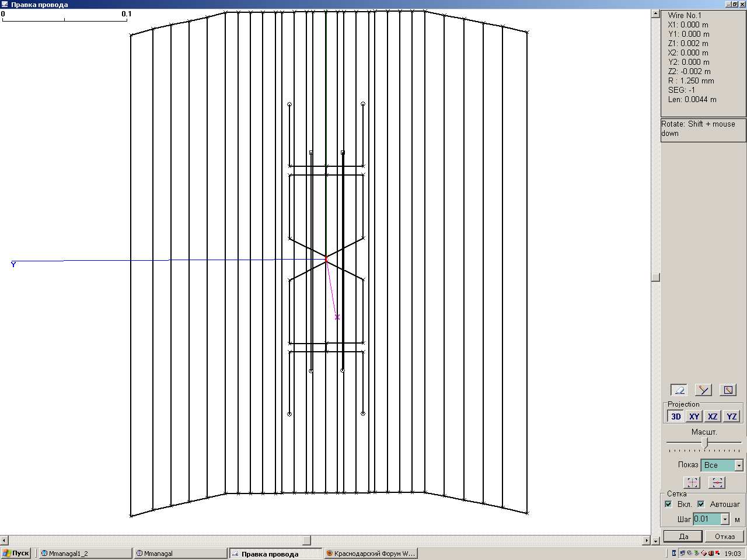The image size is (747, 560).
Task: Switch to the Mmanagal1_2 taskbar window
Action: 85,554
